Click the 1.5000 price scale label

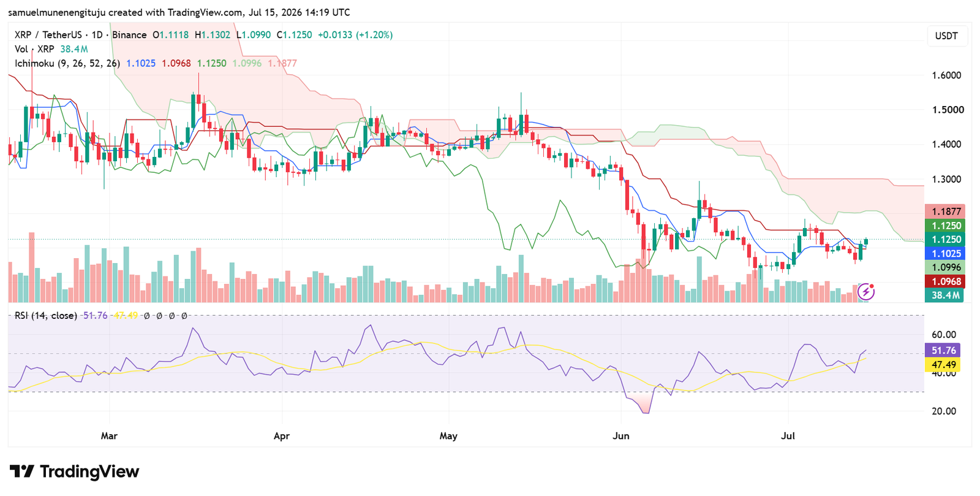click(x=948, y=110)
